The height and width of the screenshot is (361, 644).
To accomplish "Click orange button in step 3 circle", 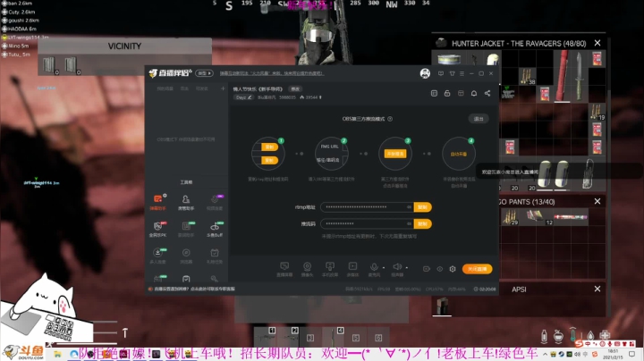I will pyautogui.click(x=395, y=154).
